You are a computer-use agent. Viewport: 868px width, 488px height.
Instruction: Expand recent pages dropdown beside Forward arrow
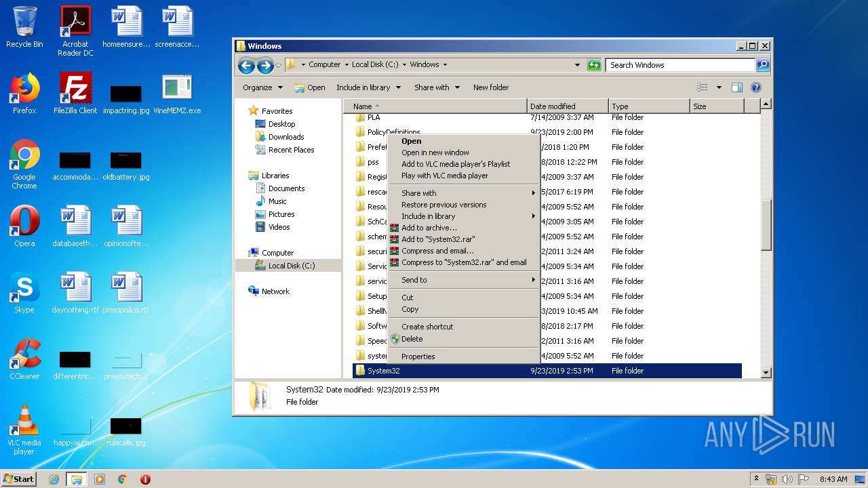pos(278,66)
